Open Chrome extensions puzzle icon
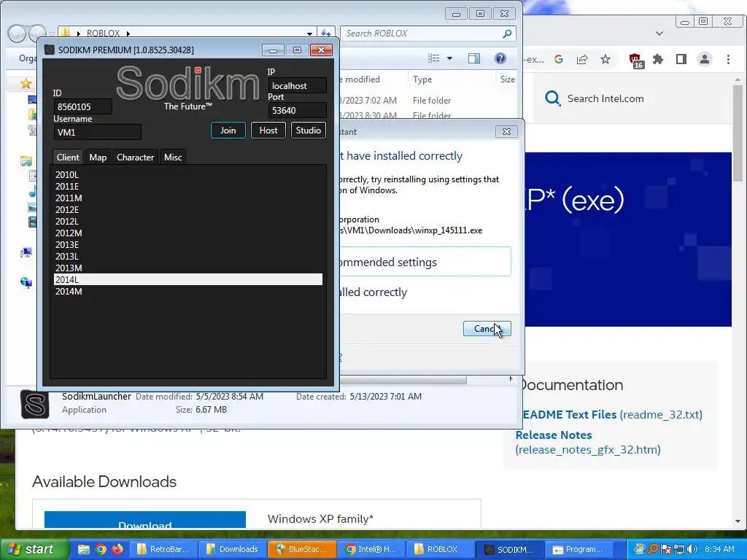 pyautogui.click(x=658, y=59)
